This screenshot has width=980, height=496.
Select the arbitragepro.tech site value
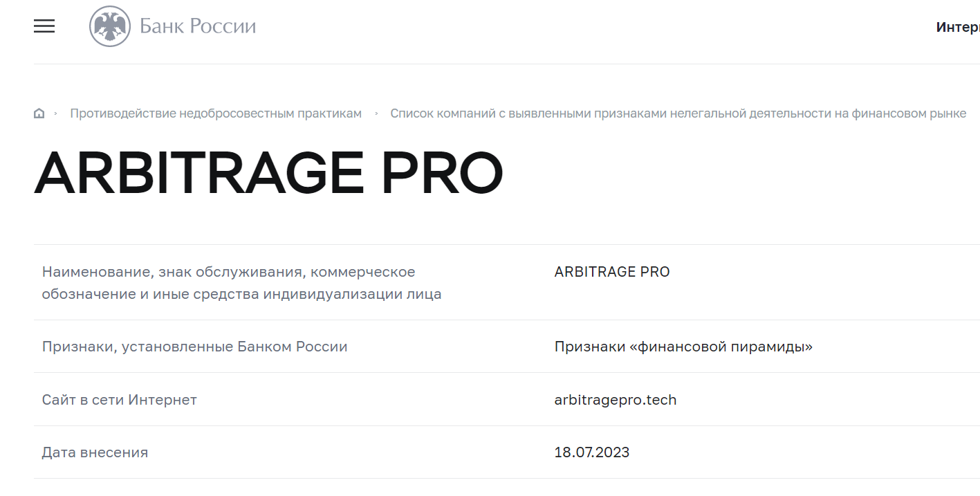[x=616, y=400]
